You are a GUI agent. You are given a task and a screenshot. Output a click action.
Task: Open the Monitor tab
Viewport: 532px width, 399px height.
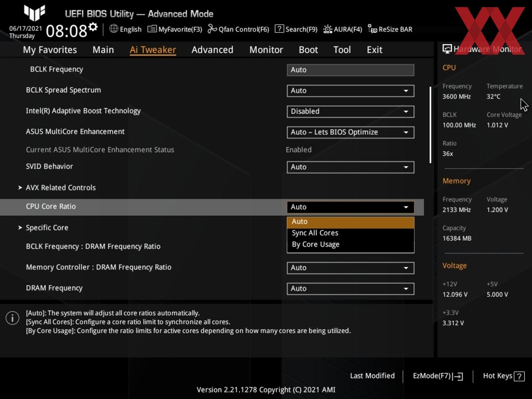click(x=266, y=50)
